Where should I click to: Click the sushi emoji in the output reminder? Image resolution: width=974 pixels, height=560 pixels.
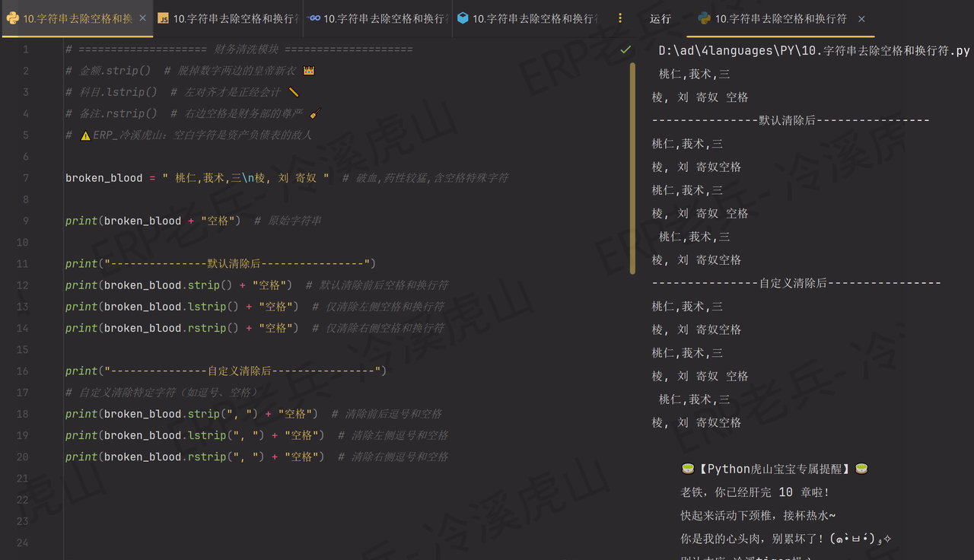tap(688, 468)
